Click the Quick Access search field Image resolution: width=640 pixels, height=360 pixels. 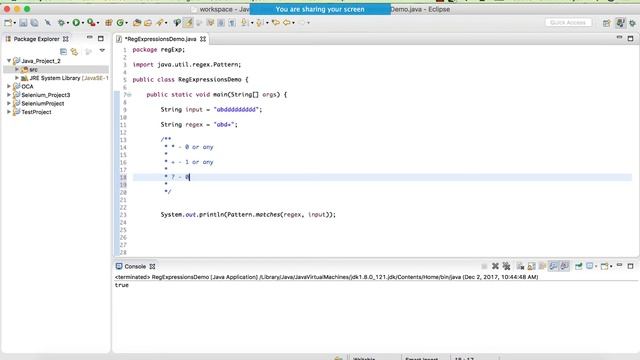(568, 23)
